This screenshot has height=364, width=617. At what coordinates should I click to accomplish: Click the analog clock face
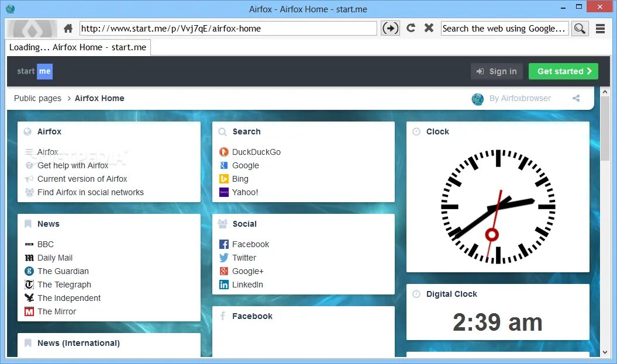(498, 206)
